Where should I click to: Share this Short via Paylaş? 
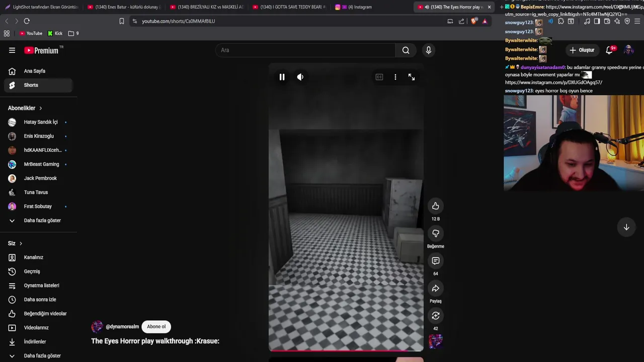436,288
